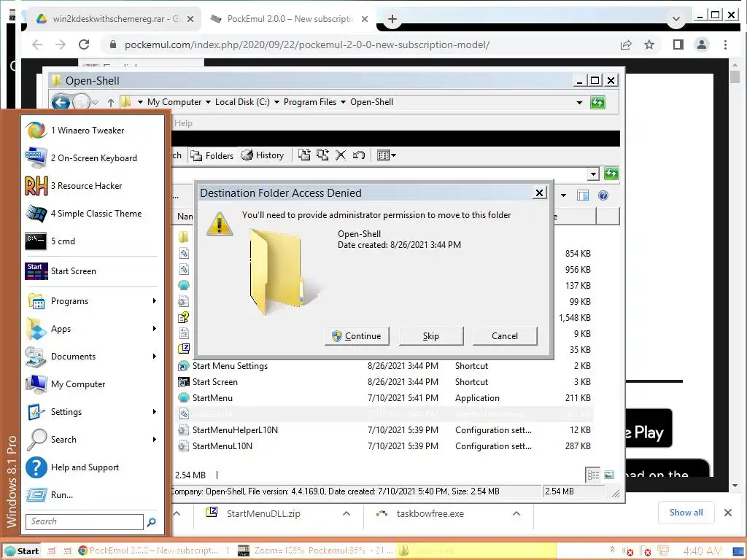Select the Start Menu Settings shortcut row
747x560 pixels.
click(384, 366)
